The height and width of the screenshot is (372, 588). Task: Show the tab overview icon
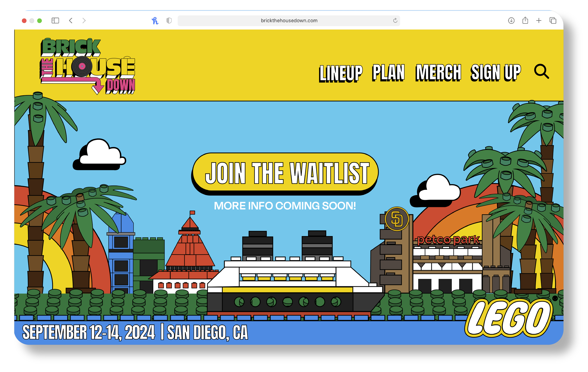pyautogui.click(x=553, y=20)
